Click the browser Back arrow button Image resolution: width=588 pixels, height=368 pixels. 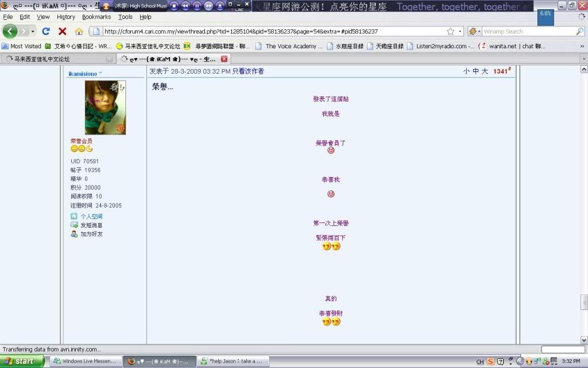tap(10, 31)
